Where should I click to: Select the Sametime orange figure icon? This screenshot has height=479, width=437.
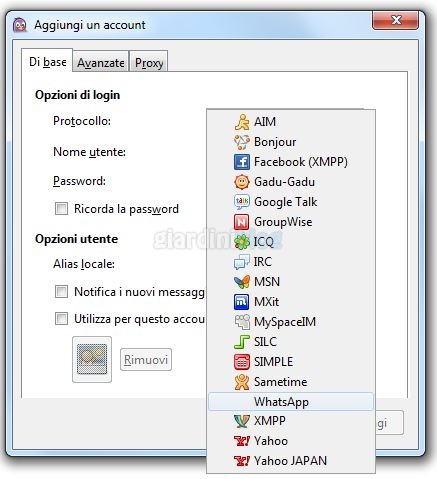(242, 382)
